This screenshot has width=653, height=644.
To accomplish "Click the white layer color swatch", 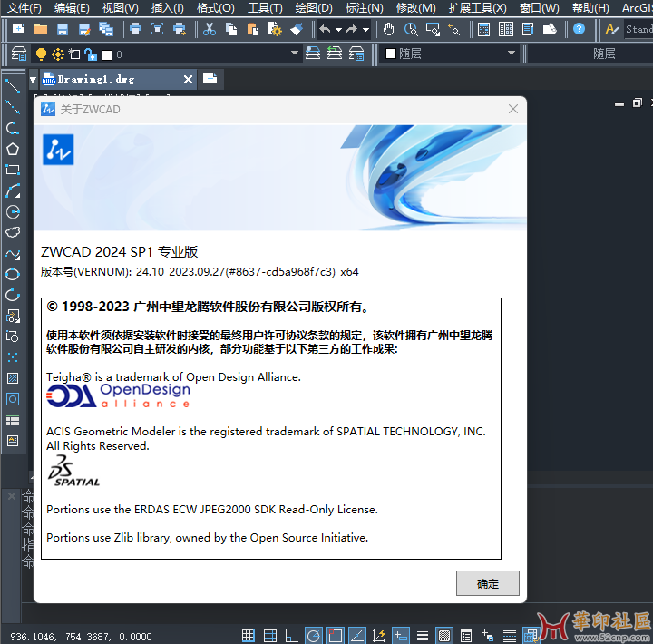I will click(107, 55).
